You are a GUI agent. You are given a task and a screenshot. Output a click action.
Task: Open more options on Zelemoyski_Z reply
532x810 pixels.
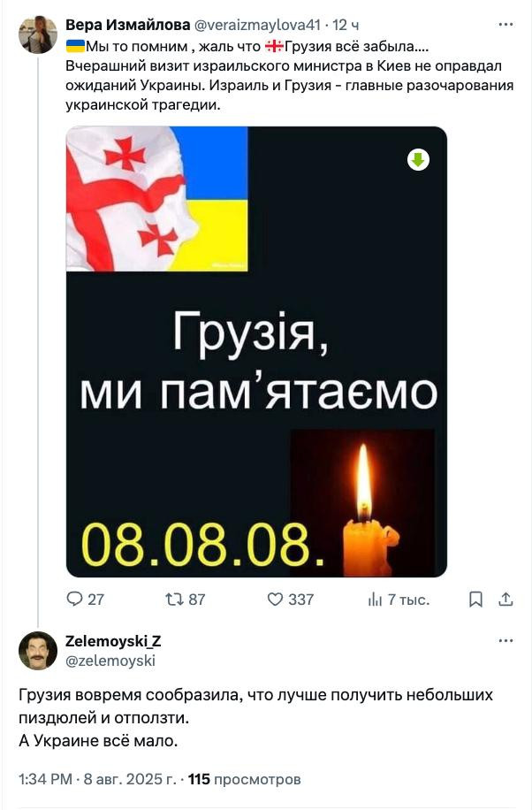505,640
